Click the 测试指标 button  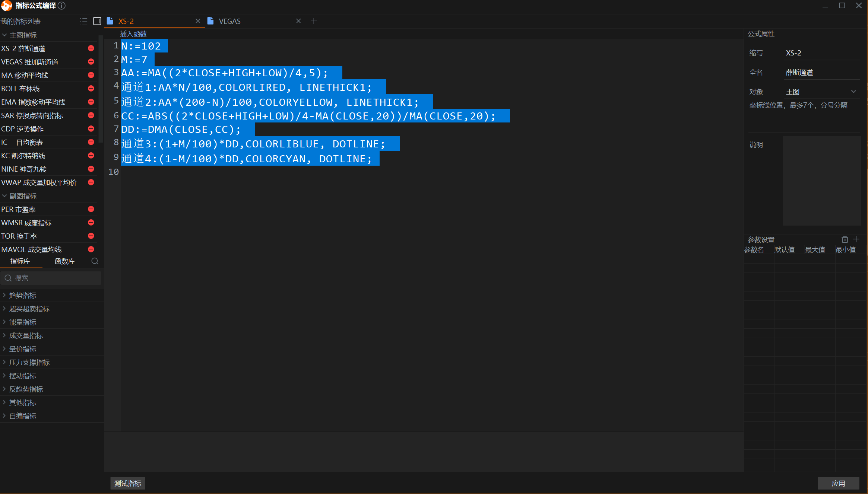click(x=128, y=483)
